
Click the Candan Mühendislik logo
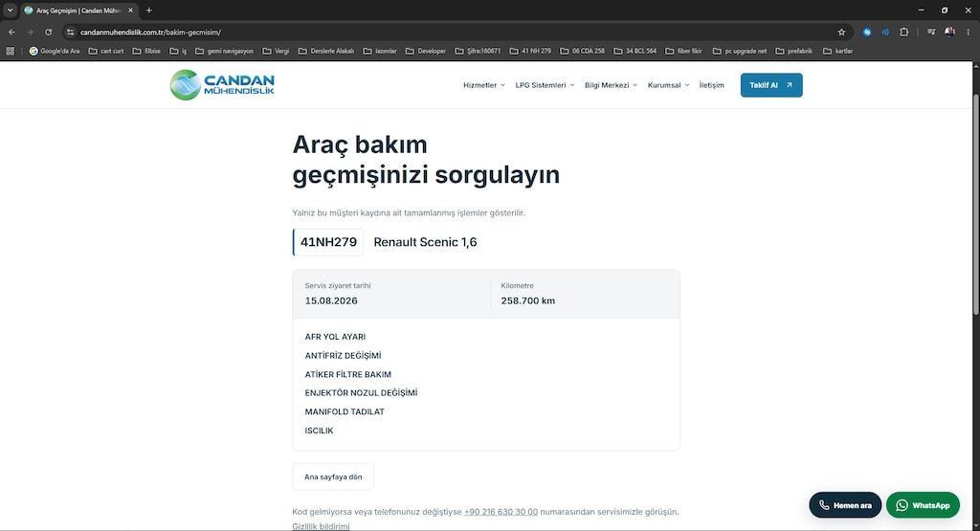(x=222, y=85)
